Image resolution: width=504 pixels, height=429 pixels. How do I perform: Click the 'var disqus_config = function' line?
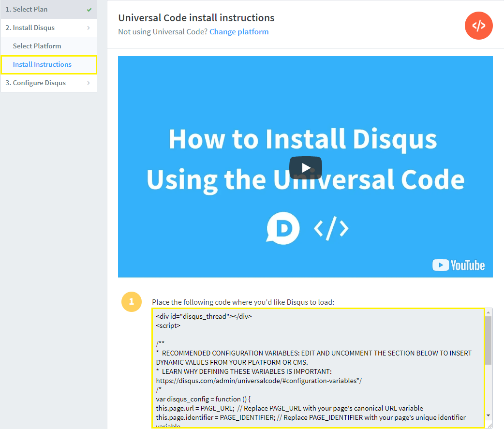(203, 399)
